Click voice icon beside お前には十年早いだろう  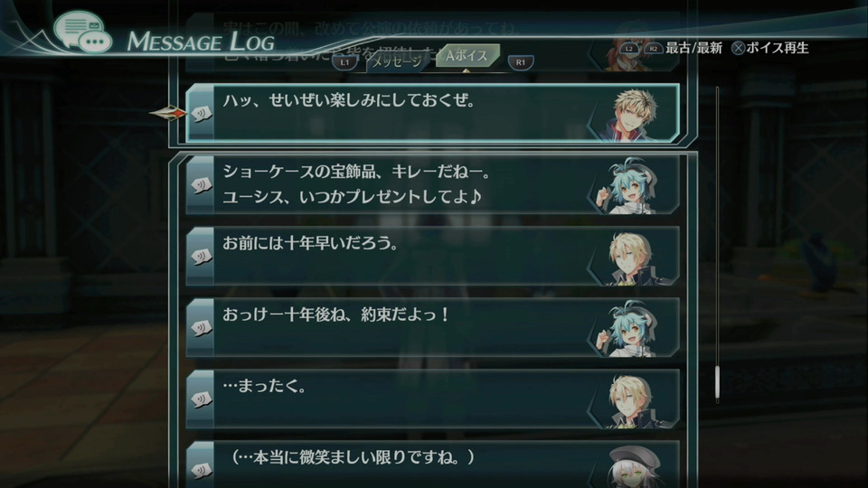click(x=202, y=256)
